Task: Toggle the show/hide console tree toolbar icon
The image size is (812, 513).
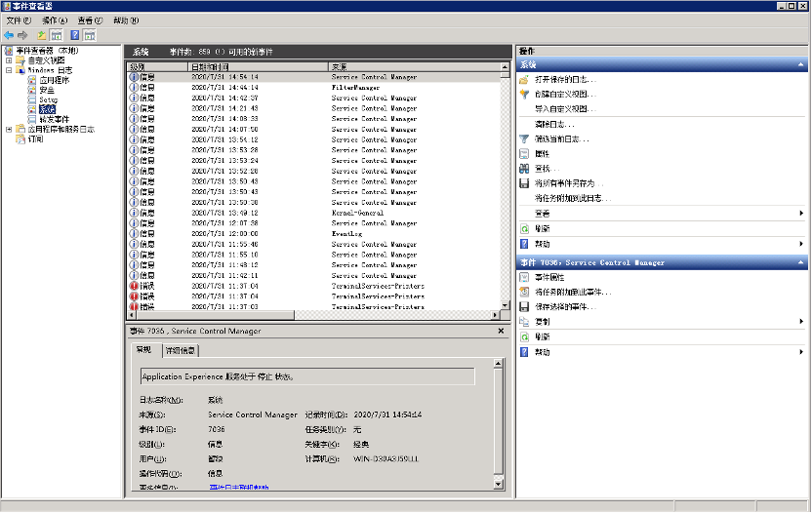Action: click(x=57, y=35)
